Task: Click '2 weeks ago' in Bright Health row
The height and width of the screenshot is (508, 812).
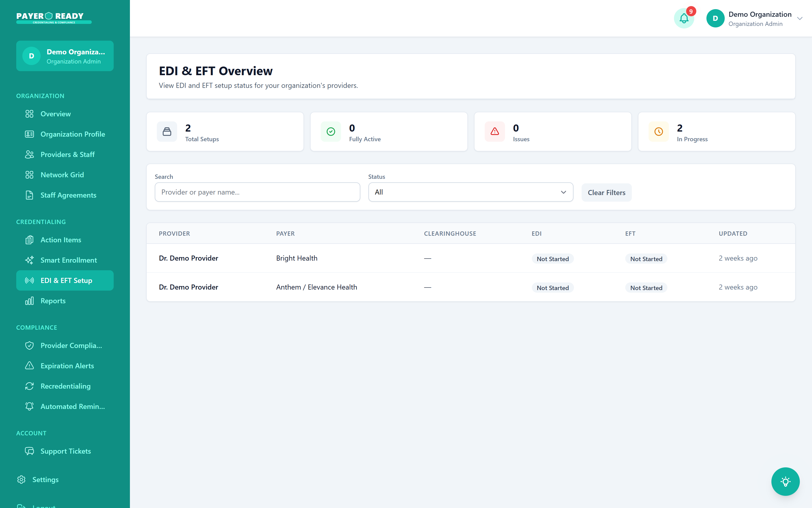Action: (x=738, y=258)
